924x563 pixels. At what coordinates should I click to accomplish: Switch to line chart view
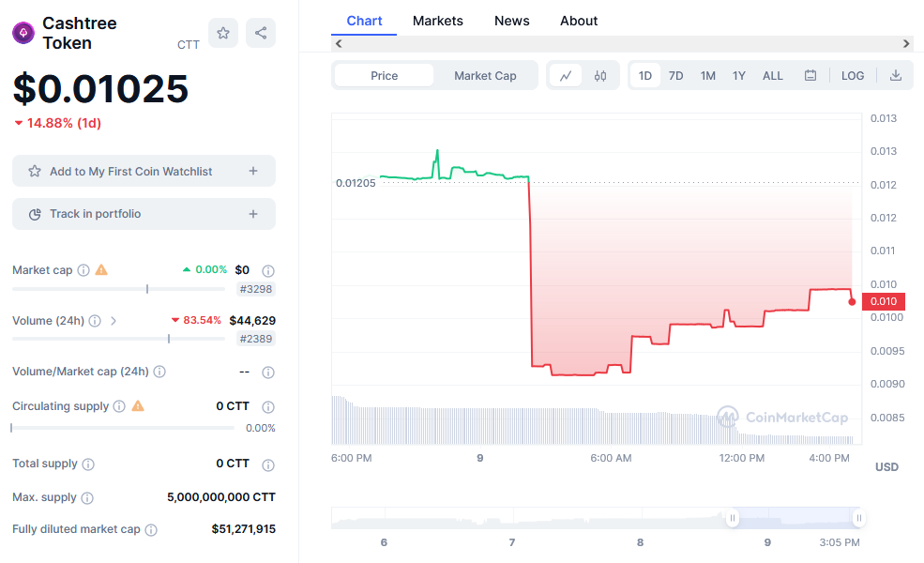(566, 75)
